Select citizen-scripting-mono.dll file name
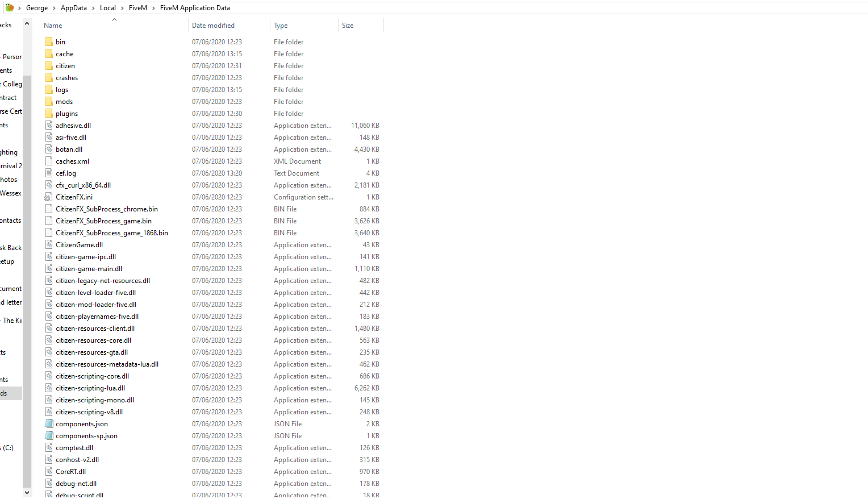Viewport: 868px width, 503px height. pyautogui.click(x=95, y=400)
